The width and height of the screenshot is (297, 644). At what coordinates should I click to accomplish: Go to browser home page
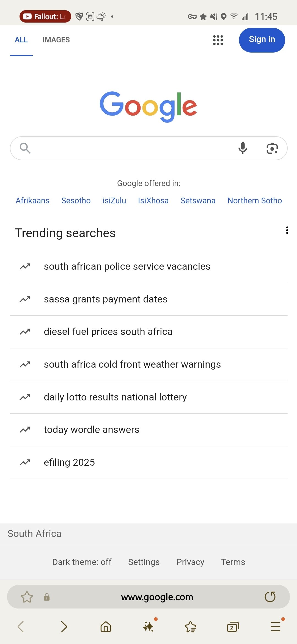point(106,627)
